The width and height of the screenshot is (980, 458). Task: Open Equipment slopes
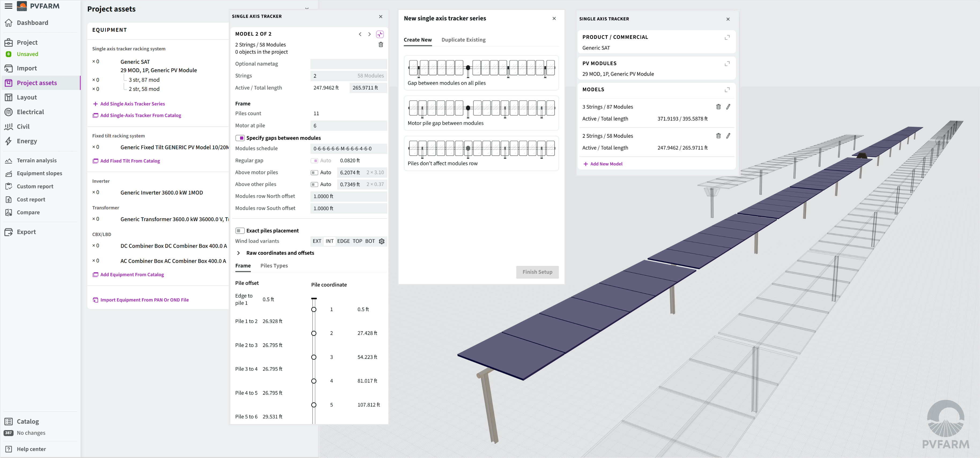(x=39, y=173)
